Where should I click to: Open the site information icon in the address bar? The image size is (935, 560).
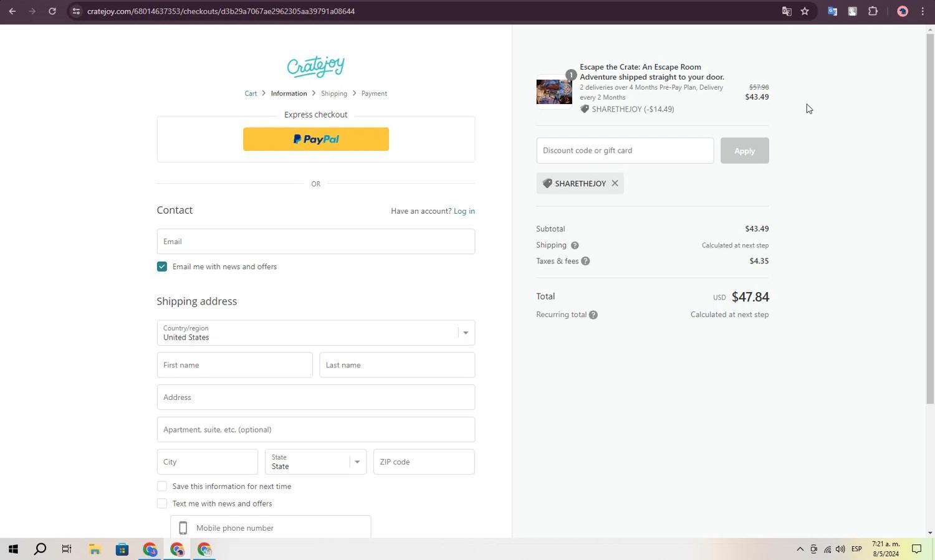[75, 11]
